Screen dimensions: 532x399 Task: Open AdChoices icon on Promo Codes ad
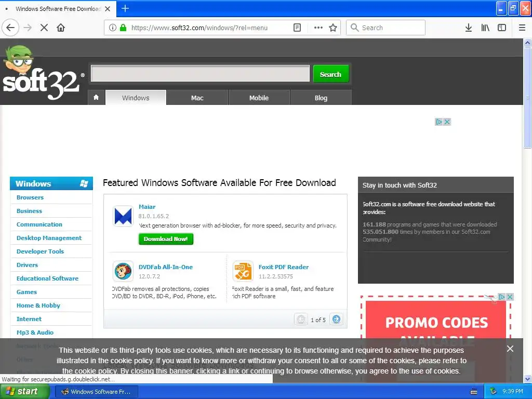tap(501, 297)
